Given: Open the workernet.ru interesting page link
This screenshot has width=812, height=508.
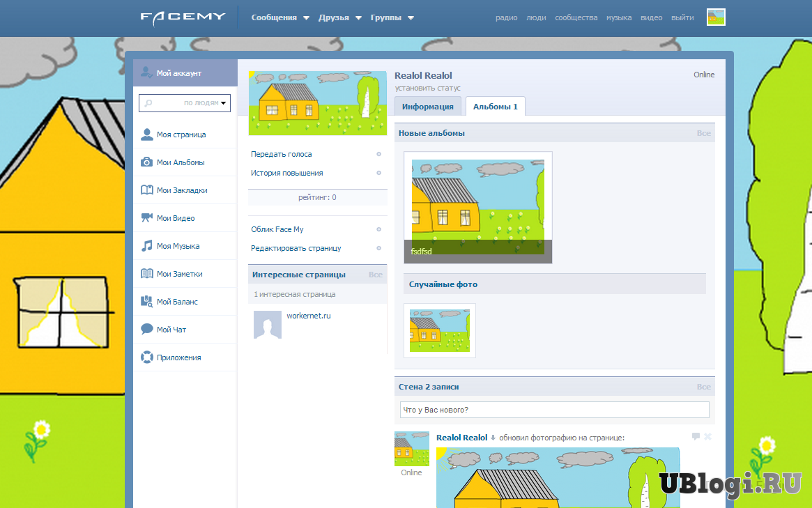Looking at the screenshot, I should point(308,316).
